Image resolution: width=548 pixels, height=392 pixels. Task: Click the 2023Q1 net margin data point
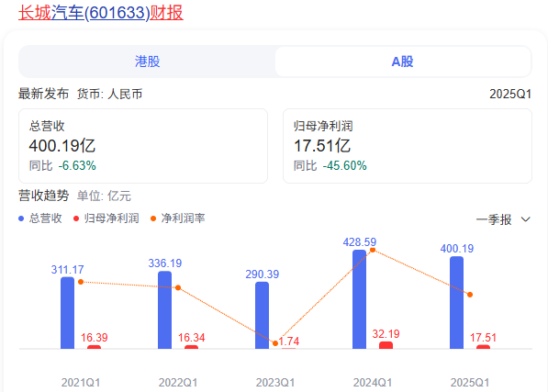point(275,343)
